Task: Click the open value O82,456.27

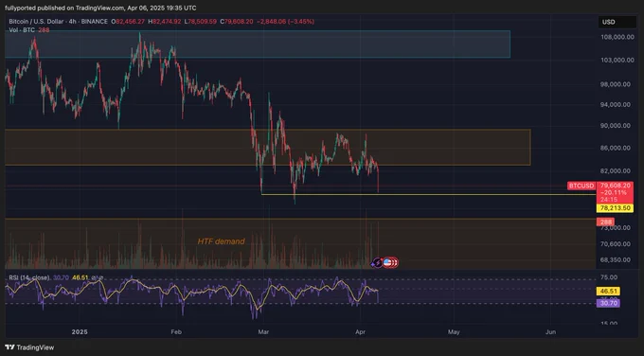Action: point(128,22)
